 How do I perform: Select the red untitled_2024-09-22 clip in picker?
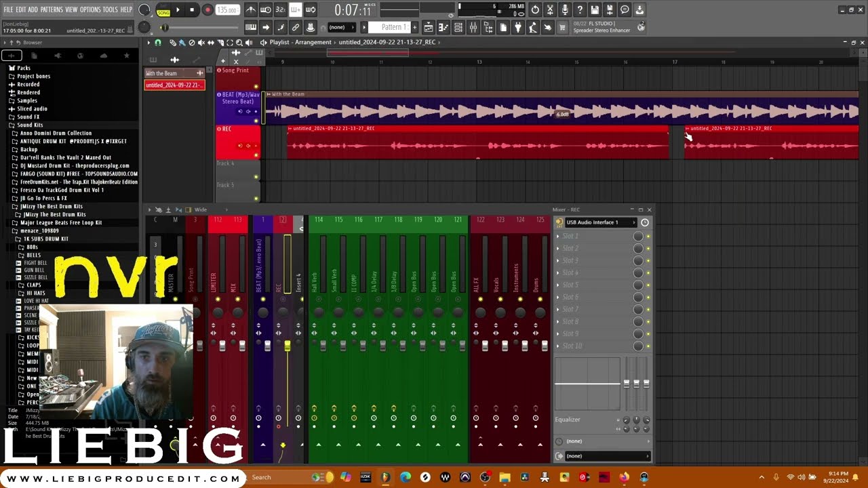click(x=174, y=85)
